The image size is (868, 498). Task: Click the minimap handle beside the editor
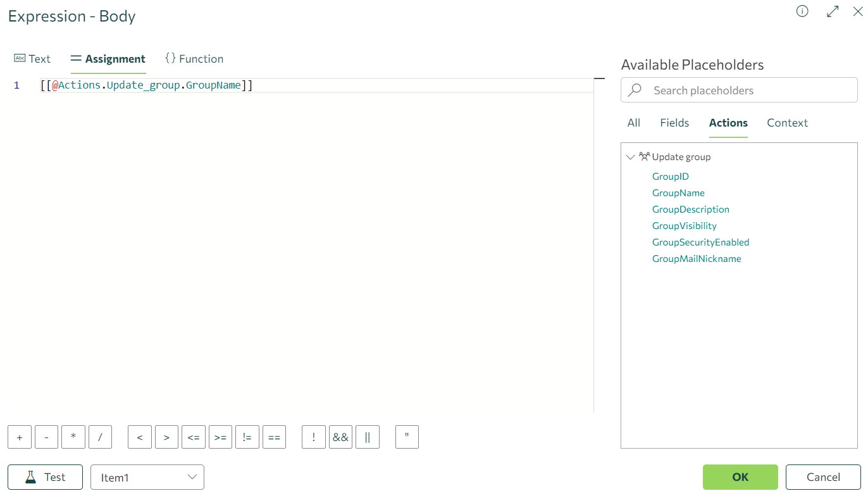[x=599, y=78]
